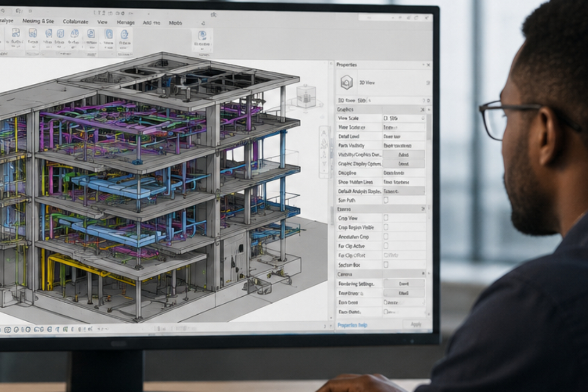Click the ribbon tool icon beneath the Collaborate tab
Screen dimensions: 588x392
pos(75,34)
